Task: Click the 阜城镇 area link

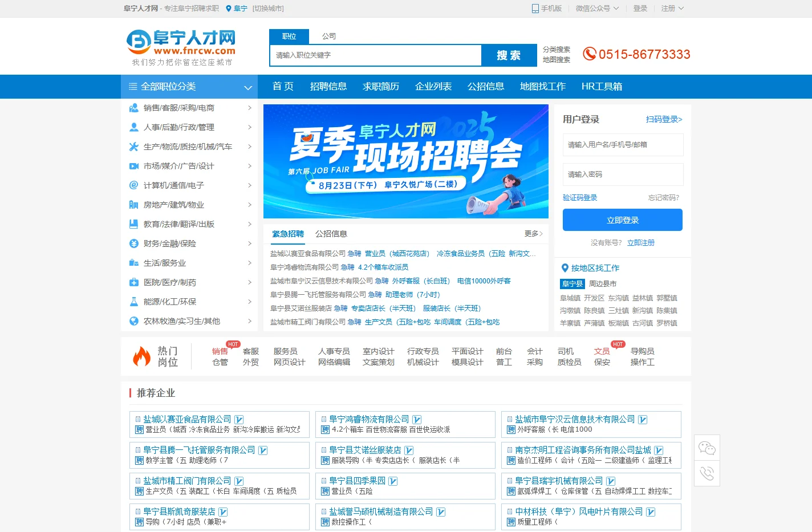Action: pyautogui.click(x=570, y=298)
